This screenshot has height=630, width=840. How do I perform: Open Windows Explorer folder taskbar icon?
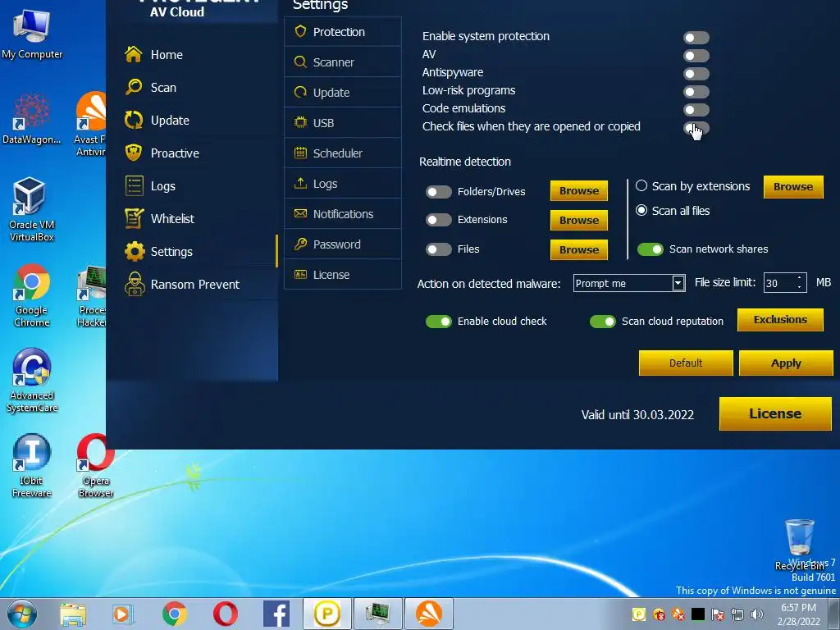(x=73, y=614)
